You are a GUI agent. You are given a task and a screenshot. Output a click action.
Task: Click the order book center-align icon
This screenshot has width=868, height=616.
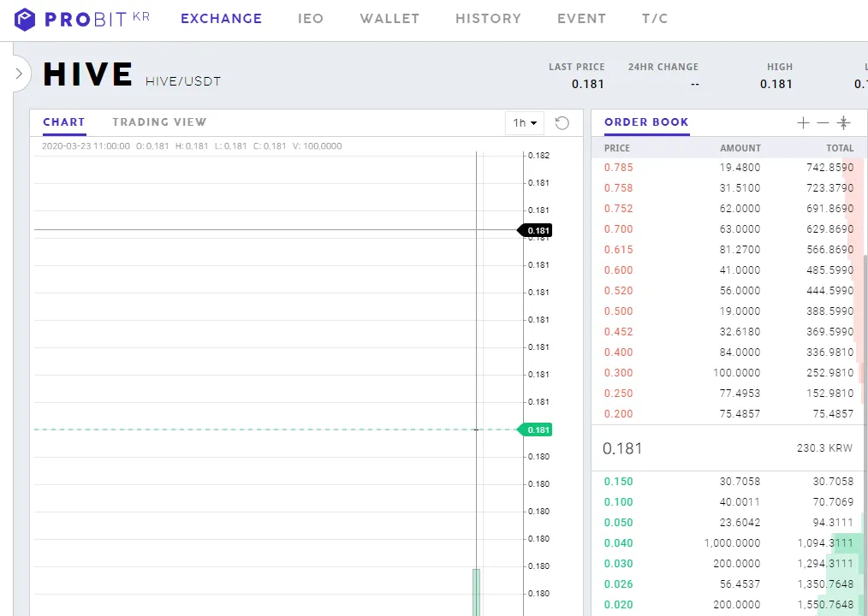[844, 123]
